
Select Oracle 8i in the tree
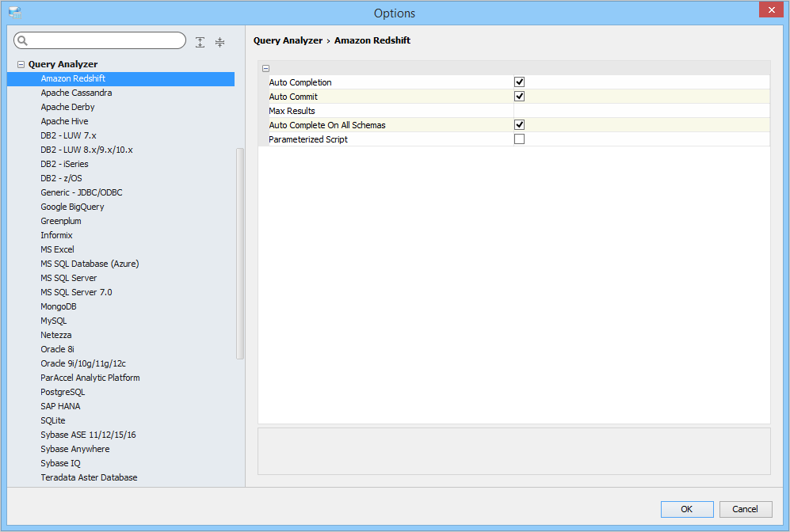click(57, 349)
